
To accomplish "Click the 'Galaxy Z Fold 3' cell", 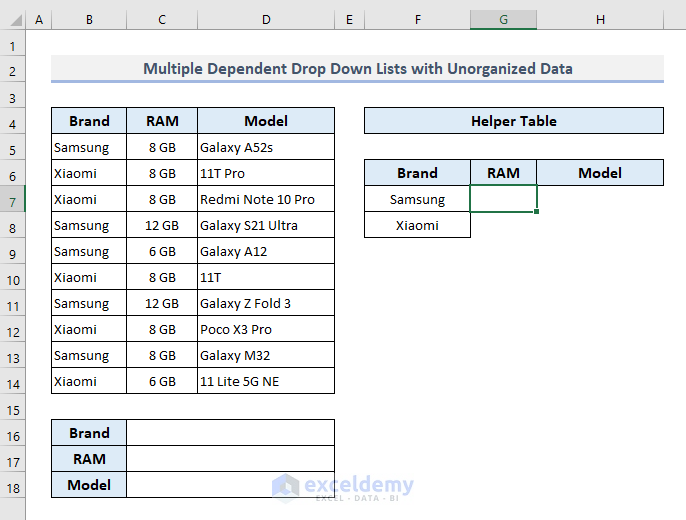I will coord(266,303).
